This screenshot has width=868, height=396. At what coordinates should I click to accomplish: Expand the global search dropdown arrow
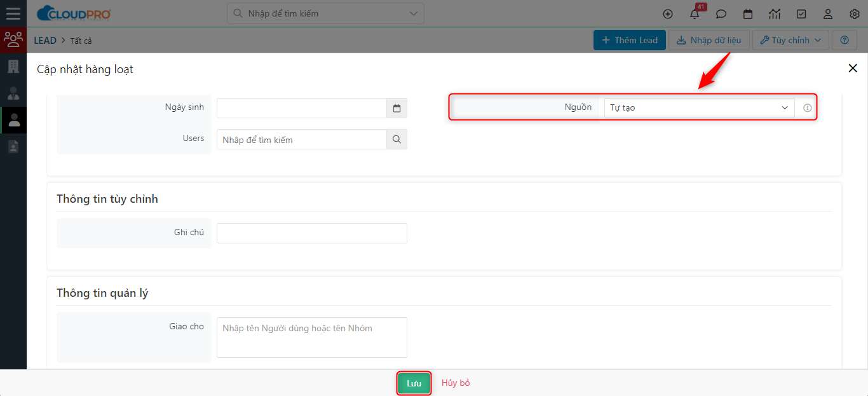414,13
